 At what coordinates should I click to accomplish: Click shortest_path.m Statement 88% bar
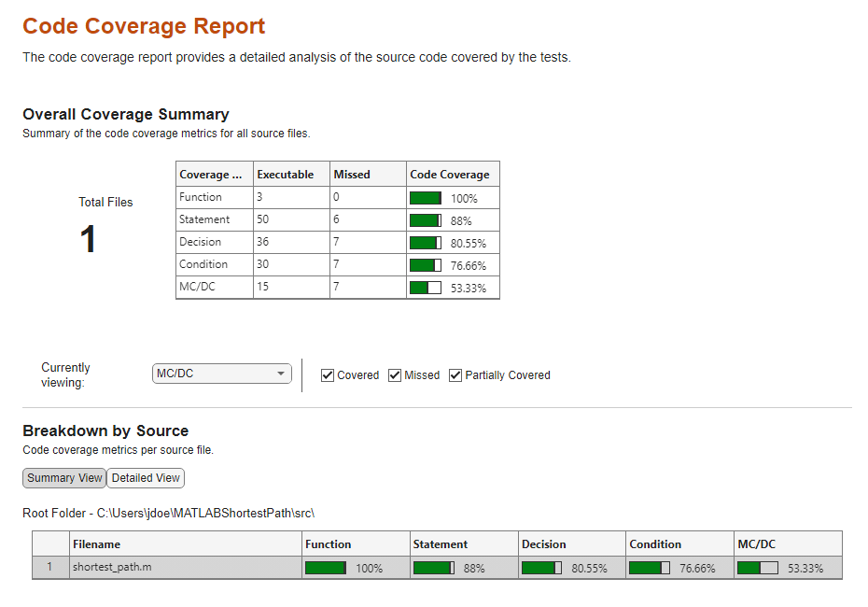pyautogui.click(x=433, y=568)
